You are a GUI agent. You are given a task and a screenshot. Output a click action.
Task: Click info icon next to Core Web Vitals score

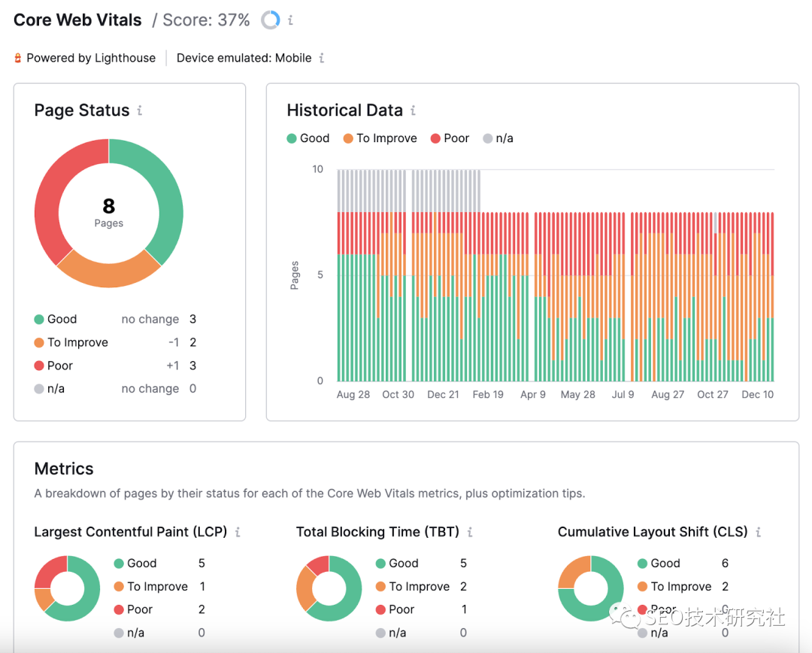291,20
